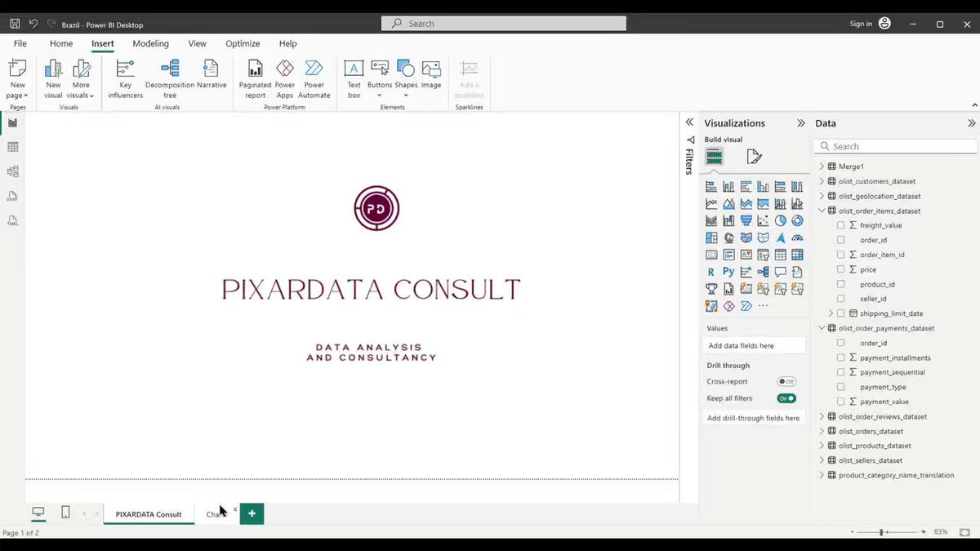Check the product_id field
Screen dimensions: 980x551
click(x=840, y=284)
